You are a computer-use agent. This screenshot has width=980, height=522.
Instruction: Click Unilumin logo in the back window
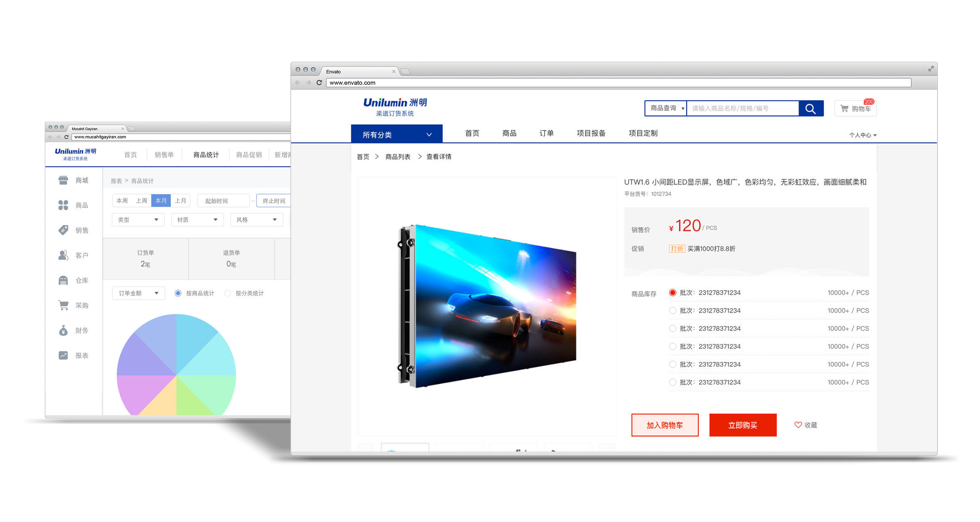[x=75, y=154]
